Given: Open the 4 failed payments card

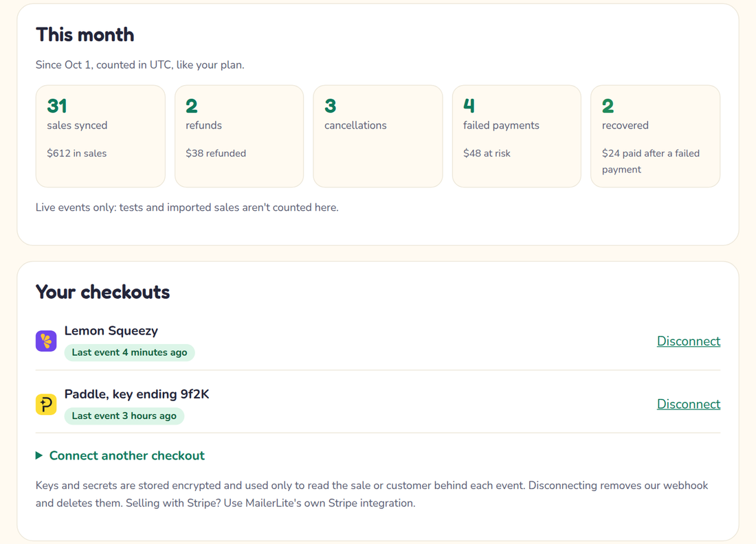Looking at the screenshot, I should click(x=517, y=137).
